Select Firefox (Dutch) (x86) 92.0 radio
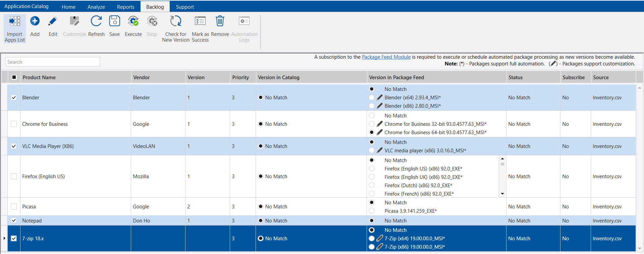Screen dimensions: 644x254 [372, 185]
